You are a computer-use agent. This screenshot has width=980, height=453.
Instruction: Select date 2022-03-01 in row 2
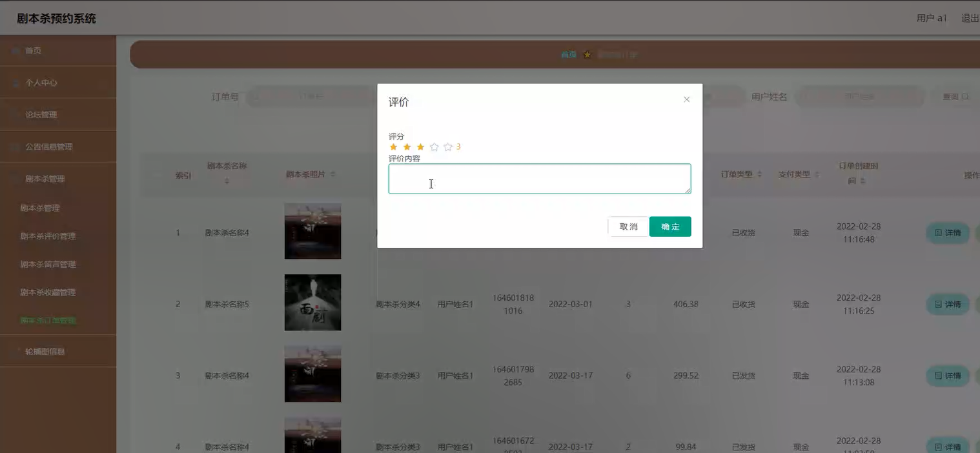pyautogui.click(x=571, y=304)
